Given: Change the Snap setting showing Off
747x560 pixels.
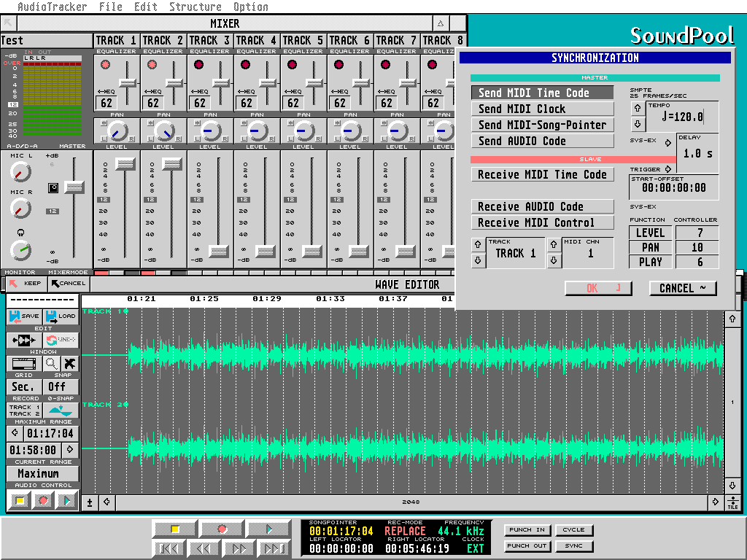Looking at the screenshot, I should (x=61, y=386).
